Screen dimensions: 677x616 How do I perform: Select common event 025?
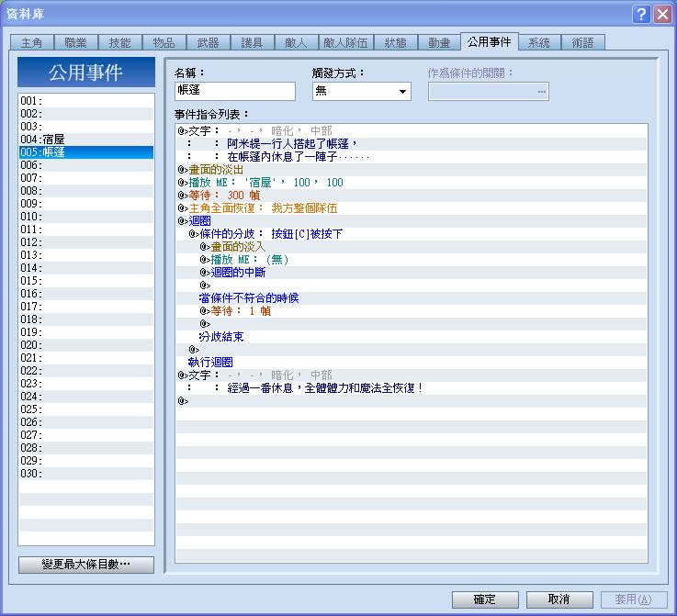86,409
